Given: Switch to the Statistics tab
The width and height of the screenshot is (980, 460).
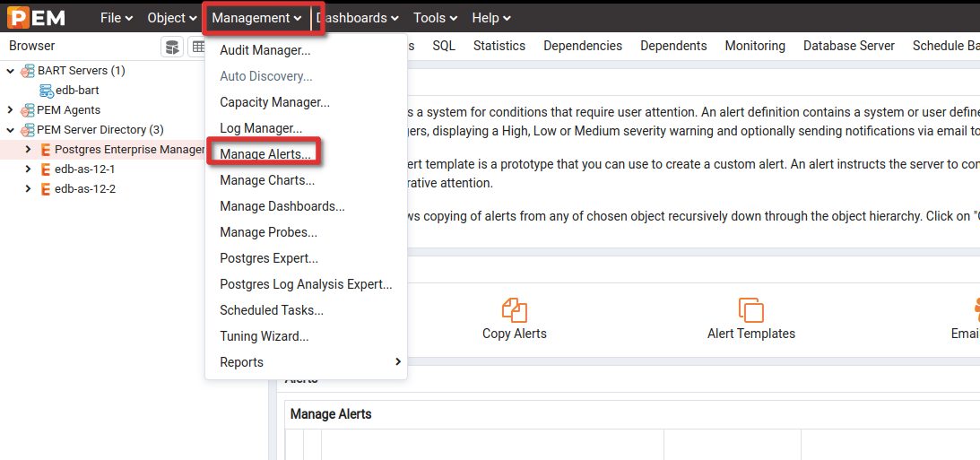Looking at the screenshot, I should click(499, 46).
